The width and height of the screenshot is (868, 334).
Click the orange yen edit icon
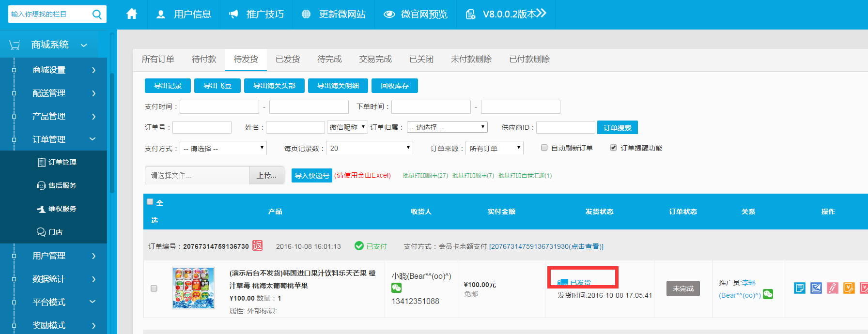tap(849, 288)
